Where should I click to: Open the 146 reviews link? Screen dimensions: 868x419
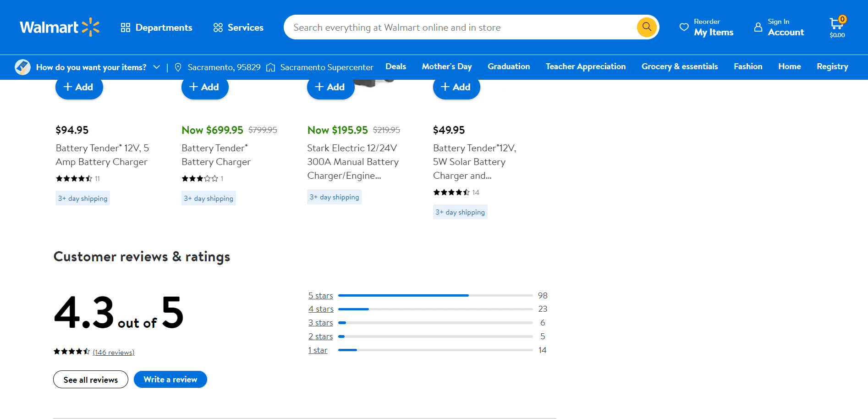(114, 352)
